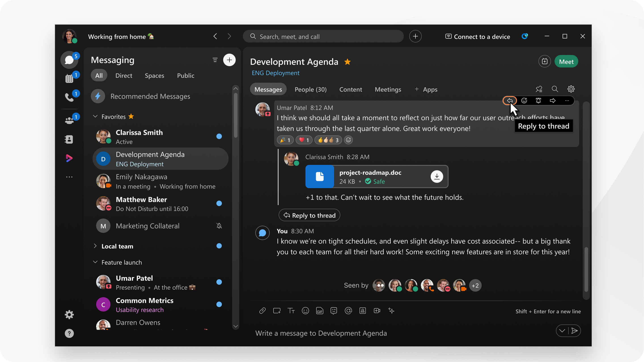This screenshot has width=644, height=362.
Task: Click the download icon on project-roadmap.doc
Action: [437, 176]
